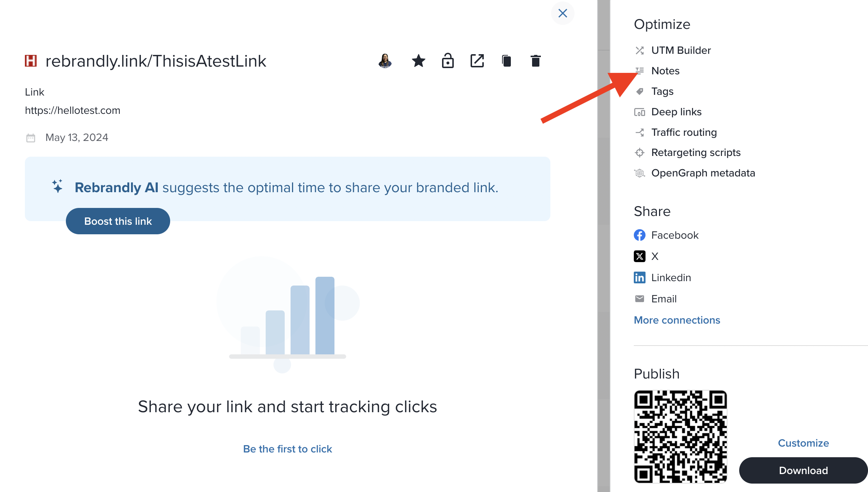868x492 pixels.
Task: Click the Rebrandly AI sparkle icon
Action: [x=57, y=186]
